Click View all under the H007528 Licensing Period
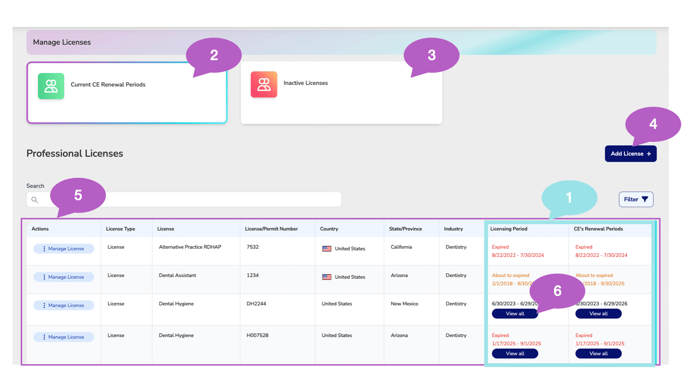688x381 pixels. (x=515, y=353)
